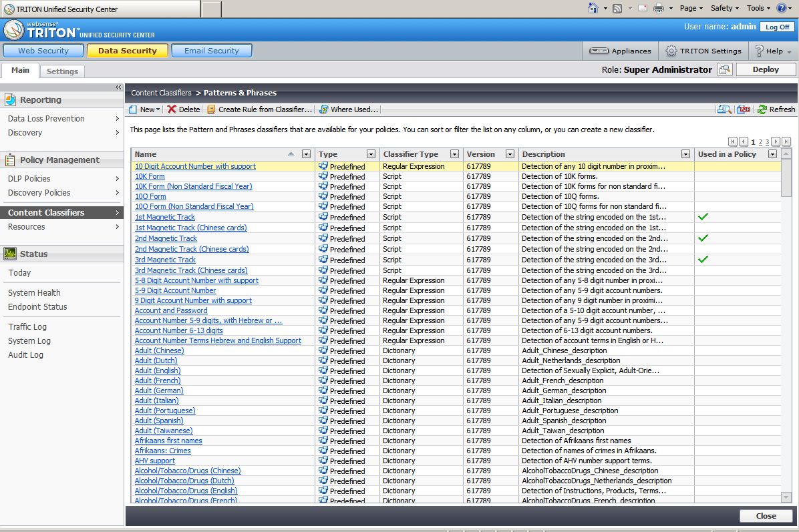Open the Audit Log page

tap(25, 355)
